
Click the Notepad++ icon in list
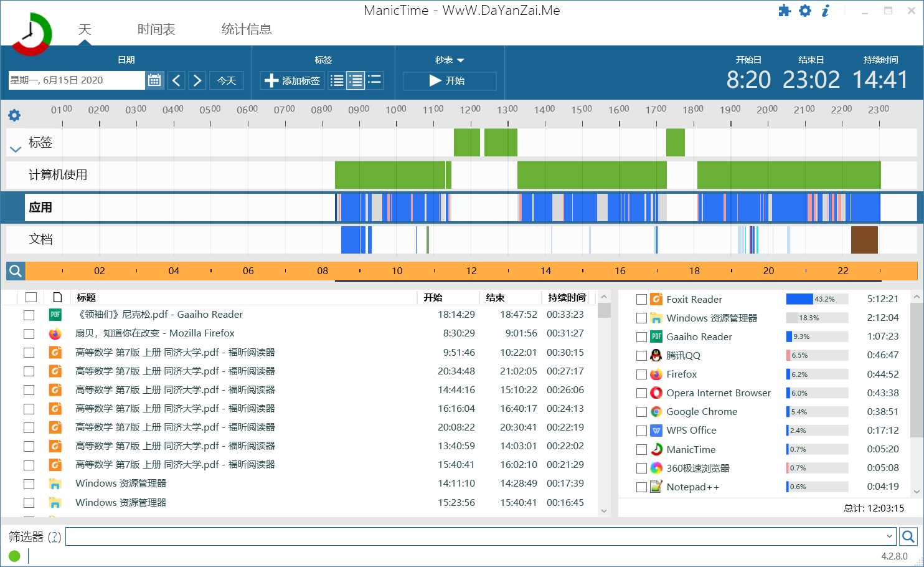656,487
